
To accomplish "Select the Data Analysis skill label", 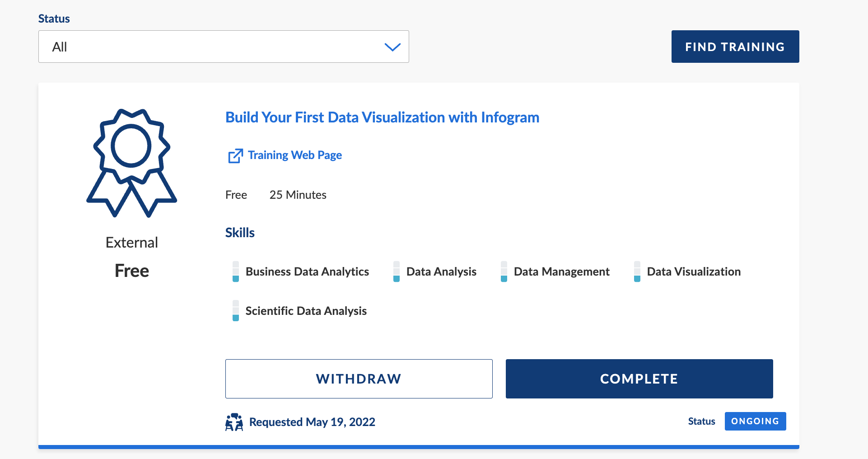I will [x=441, y=272].
